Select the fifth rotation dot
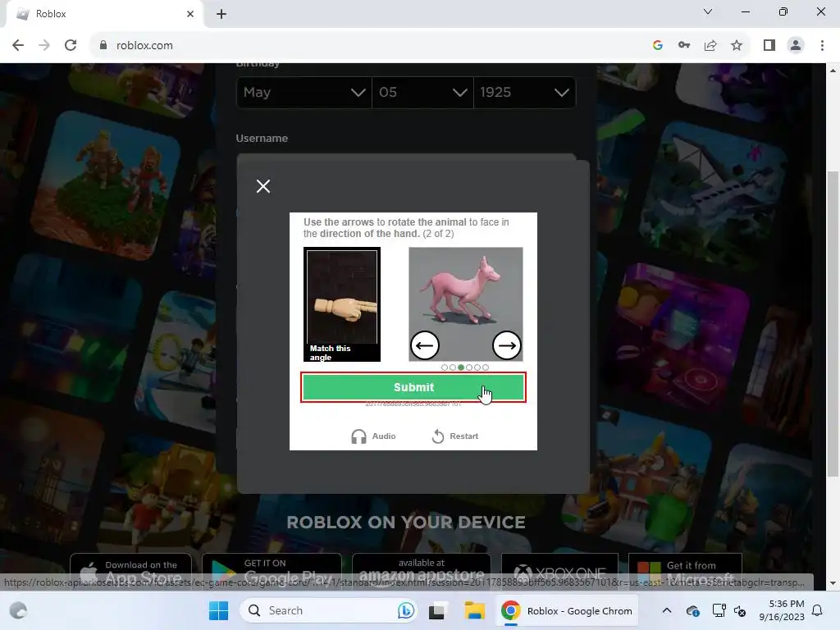The height and width of the screenshot is (630, 840). (477, 367)
